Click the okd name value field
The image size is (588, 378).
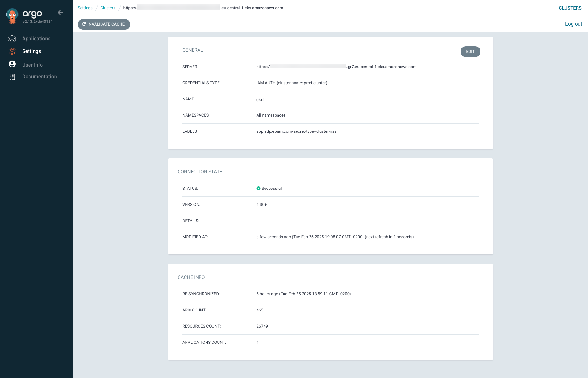260,99
